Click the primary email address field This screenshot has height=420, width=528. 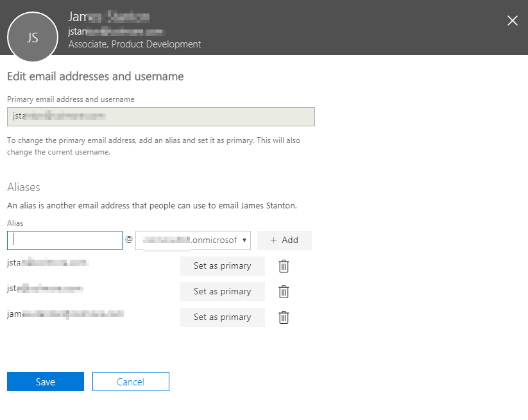[x=160, y=117]
